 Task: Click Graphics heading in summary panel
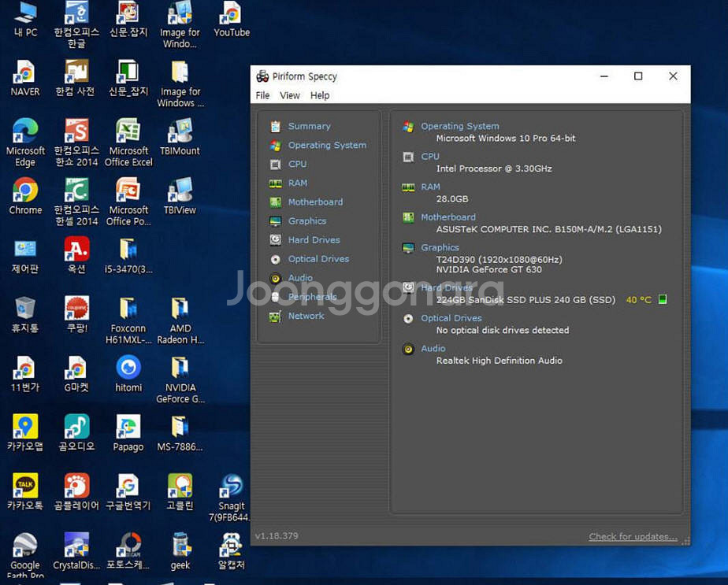pyautogui.click(x=440, y=247)
